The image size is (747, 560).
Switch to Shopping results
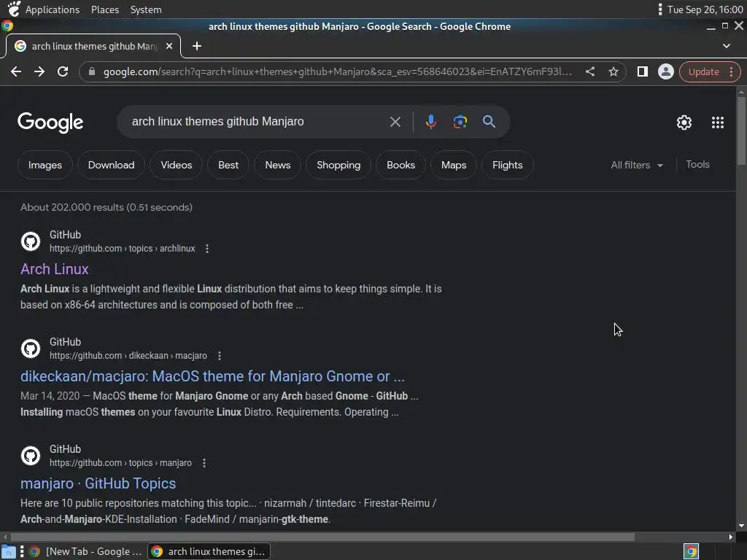pyautogui.click(x=338, y=165)
